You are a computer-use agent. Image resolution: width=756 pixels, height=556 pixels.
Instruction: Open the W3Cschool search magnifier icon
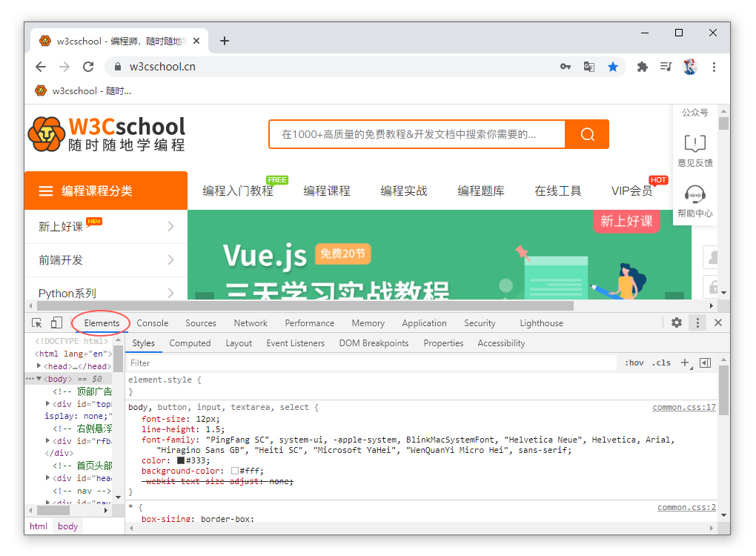coord(587,134)
